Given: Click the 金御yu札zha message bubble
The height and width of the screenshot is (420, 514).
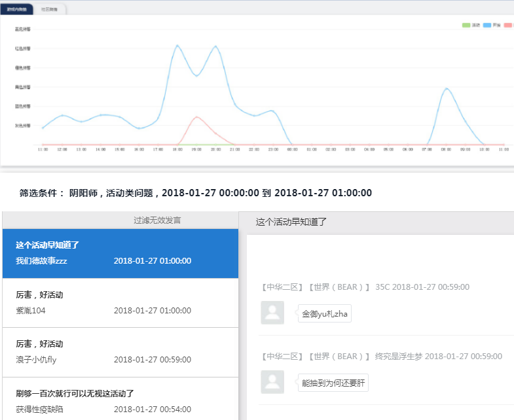Looking at the screenshot, I should [x=325, y=314].
